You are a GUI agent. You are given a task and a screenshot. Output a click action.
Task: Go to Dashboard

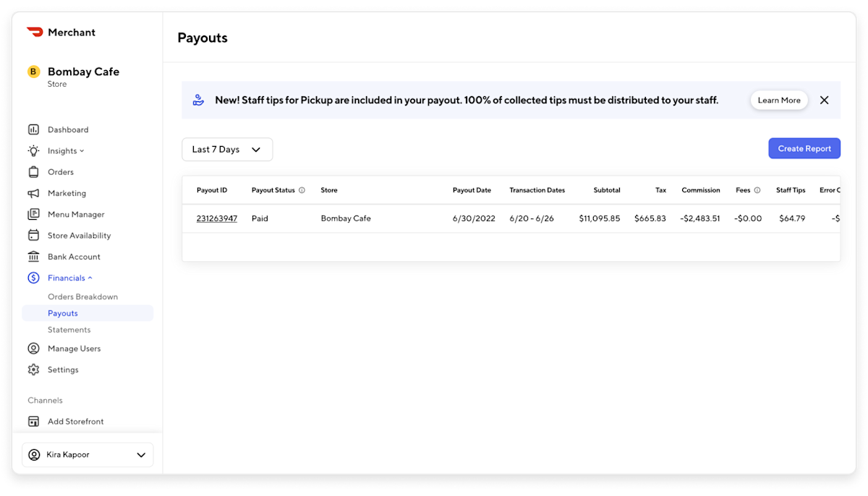point(68,129)
